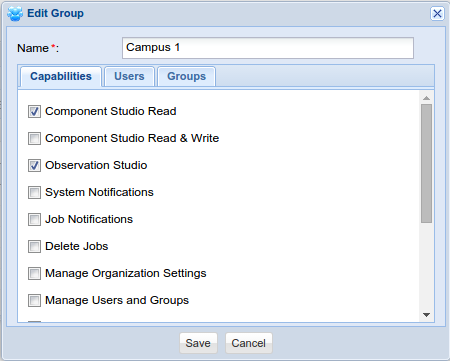
Task: Close the Edit Group dialog
Action: point(437,14)
